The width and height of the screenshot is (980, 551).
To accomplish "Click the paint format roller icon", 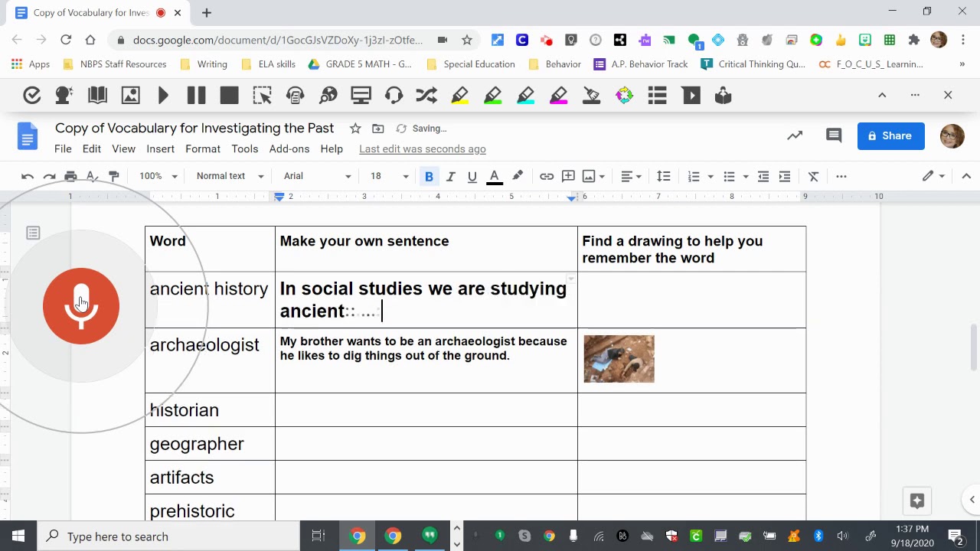I will pyautogui.click(x=113, y=176).
